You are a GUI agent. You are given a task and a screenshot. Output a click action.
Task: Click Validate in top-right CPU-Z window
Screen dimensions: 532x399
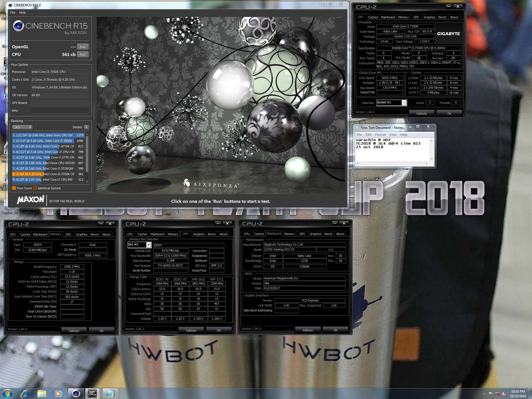coord(421,114)
